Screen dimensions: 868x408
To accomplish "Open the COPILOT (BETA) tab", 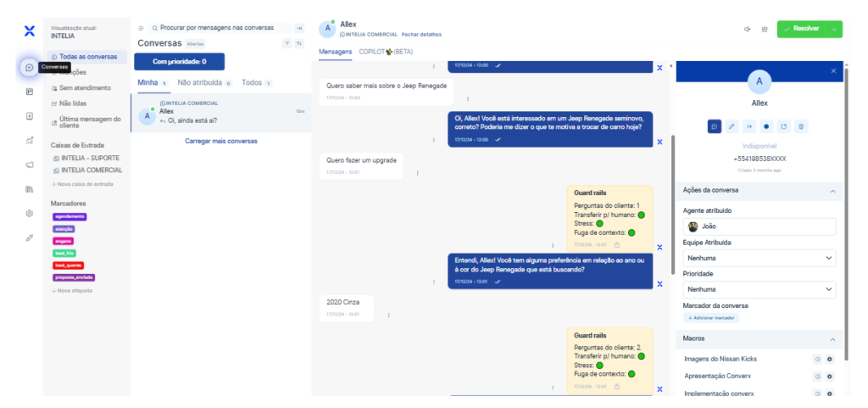I will [x=386, y=52].
